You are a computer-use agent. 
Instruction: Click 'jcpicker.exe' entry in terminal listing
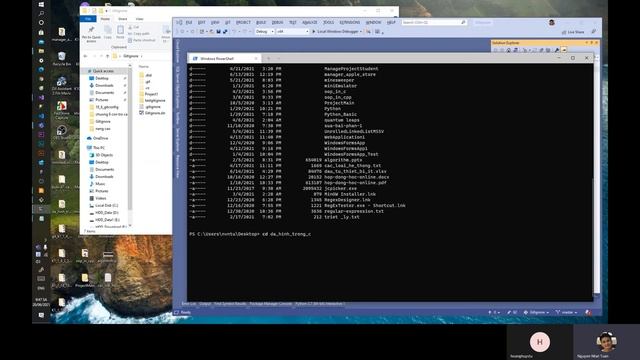pos(340,189)
